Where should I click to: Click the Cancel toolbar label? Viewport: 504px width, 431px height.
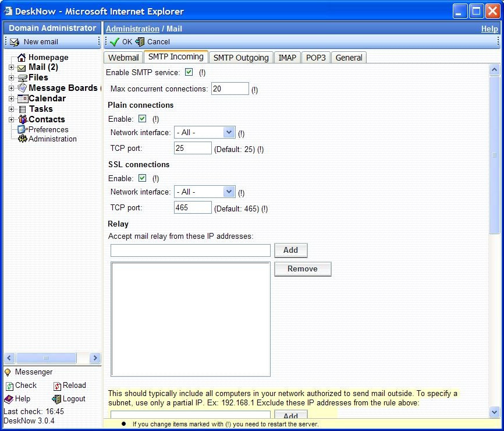point(158,42)
